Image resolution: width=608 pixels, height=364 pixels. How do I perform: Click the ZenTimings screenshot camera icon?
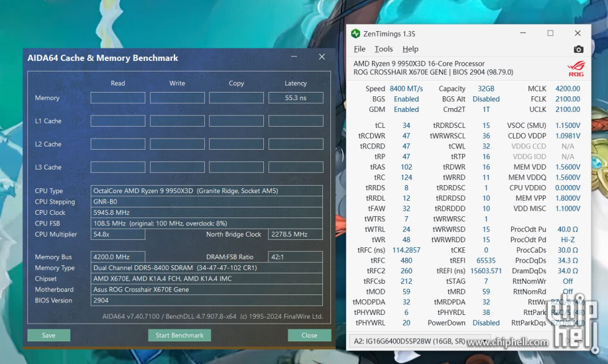(x=578, y=49)
